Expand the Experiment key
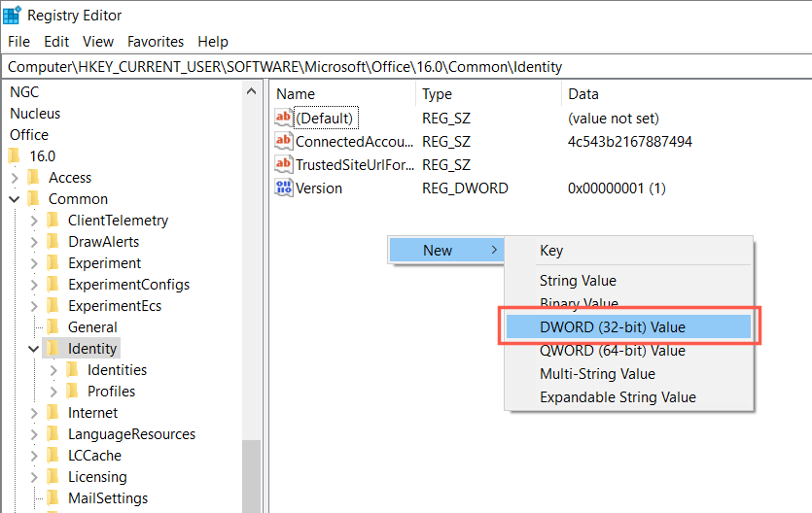The image size is (812, 513). click(x=34, y=263)
